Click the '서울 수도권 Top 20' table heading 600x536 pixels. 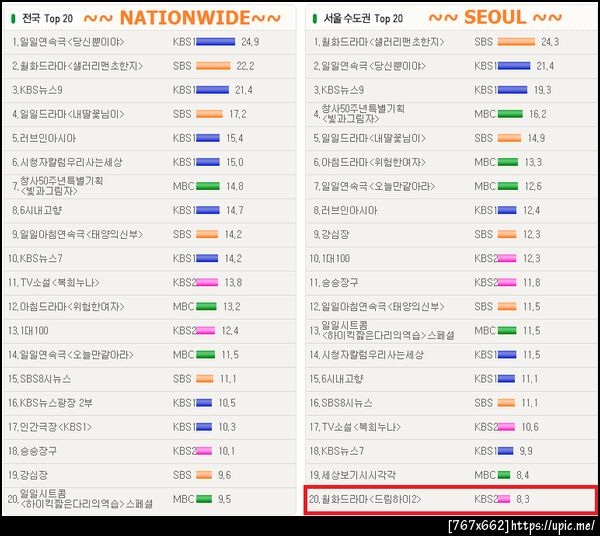click(363, 18)
